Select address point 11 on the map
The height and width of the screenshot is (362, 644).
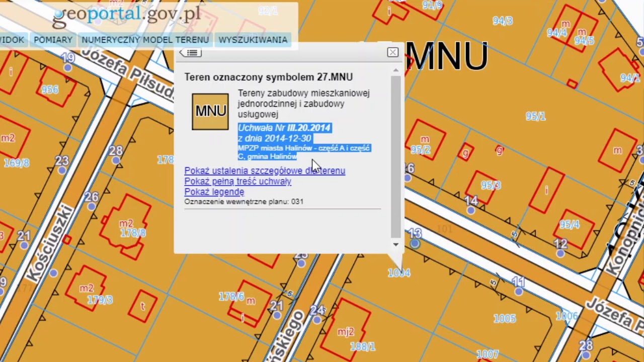coord(518,292)
